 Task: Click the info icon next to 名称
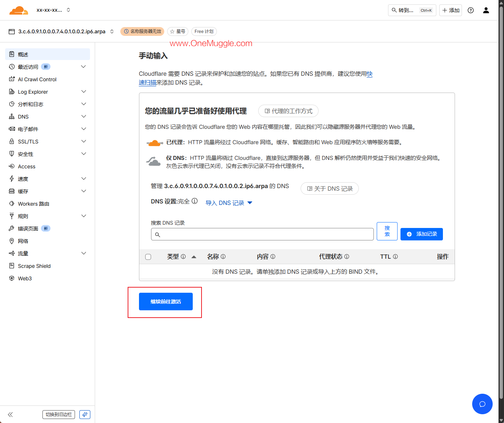[223, 257]
